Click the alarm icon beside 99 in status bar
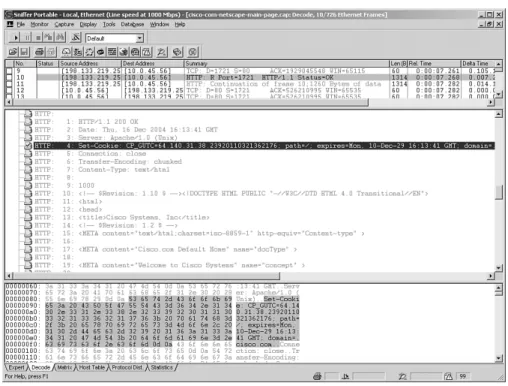508x386 pixels. [448, 376]
